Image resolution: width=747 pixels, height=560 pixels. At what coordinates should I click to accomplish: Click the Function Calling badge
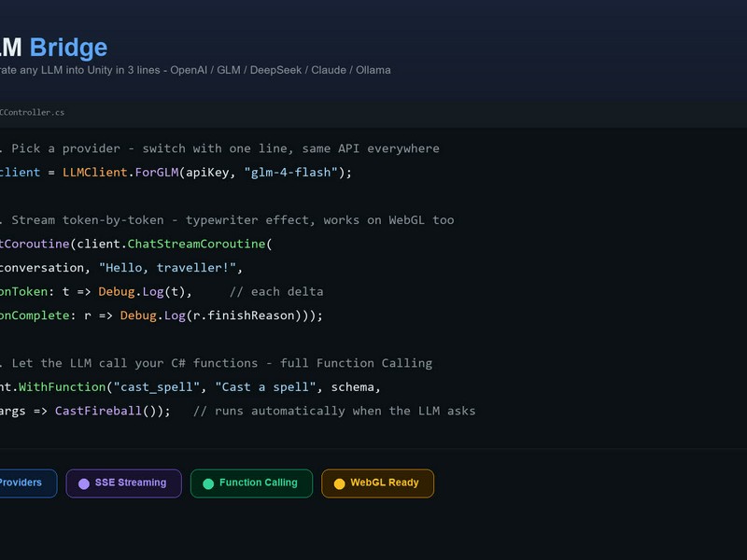click(x=251, y=483)
